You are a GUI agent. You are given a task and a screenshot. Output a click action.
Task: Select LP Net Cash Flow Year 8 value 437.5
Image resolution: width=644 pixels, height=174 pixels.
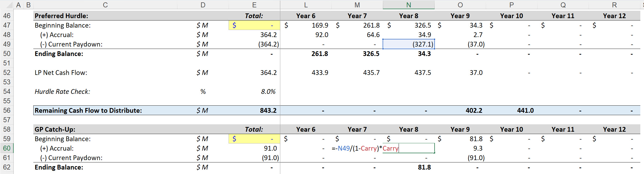[x=423, y=73]
